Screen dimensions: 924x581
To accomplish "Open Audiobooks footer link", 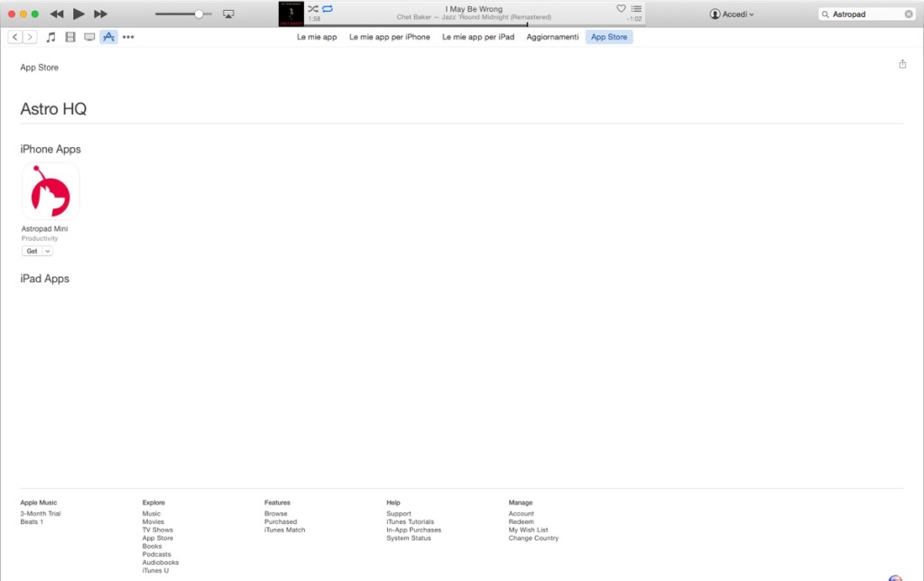I will click(x=161, y=563).
